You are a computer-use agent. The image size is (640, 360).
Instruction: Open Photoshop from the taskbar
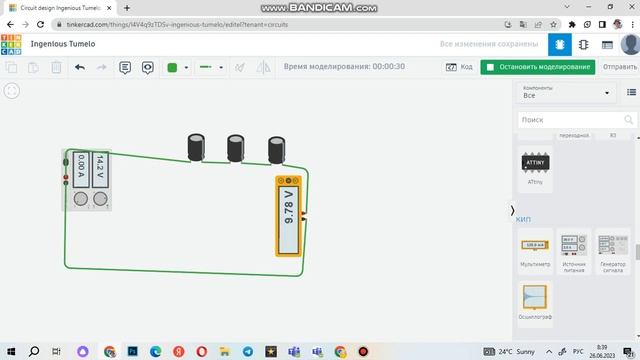[133, 351]
